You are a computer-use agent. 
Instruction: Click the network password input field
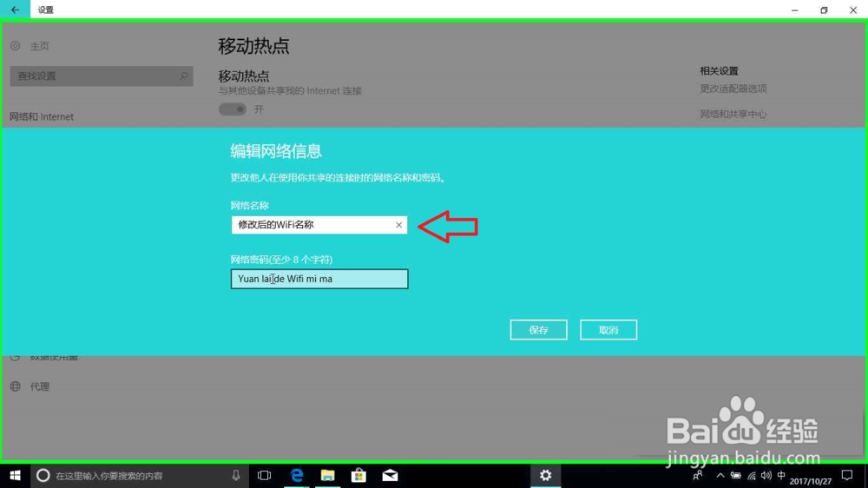coord(319,279)
